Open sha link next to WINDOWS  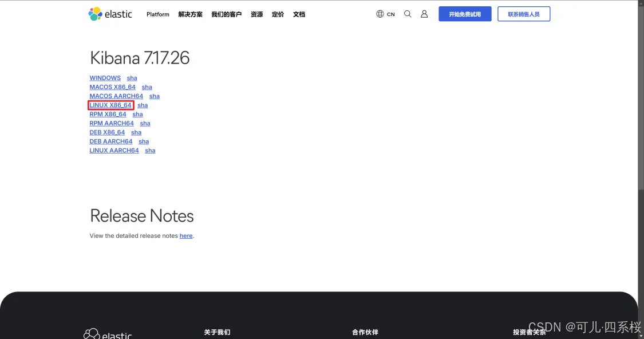[132, 78]
